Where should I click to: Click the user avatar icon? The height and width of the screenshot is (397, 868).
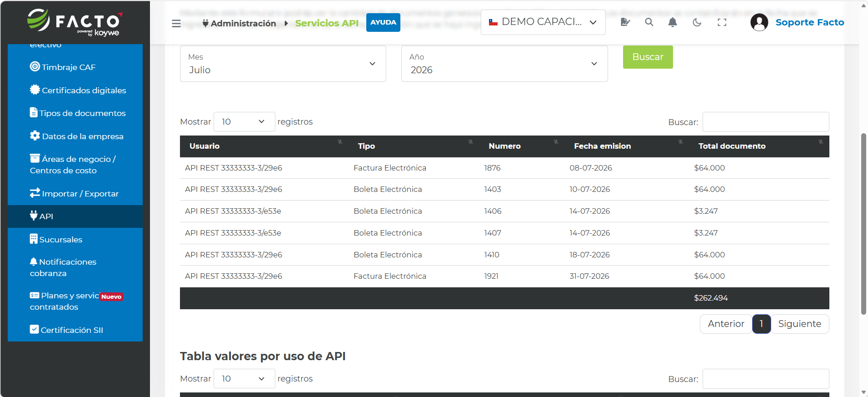[x=759, y=22]
